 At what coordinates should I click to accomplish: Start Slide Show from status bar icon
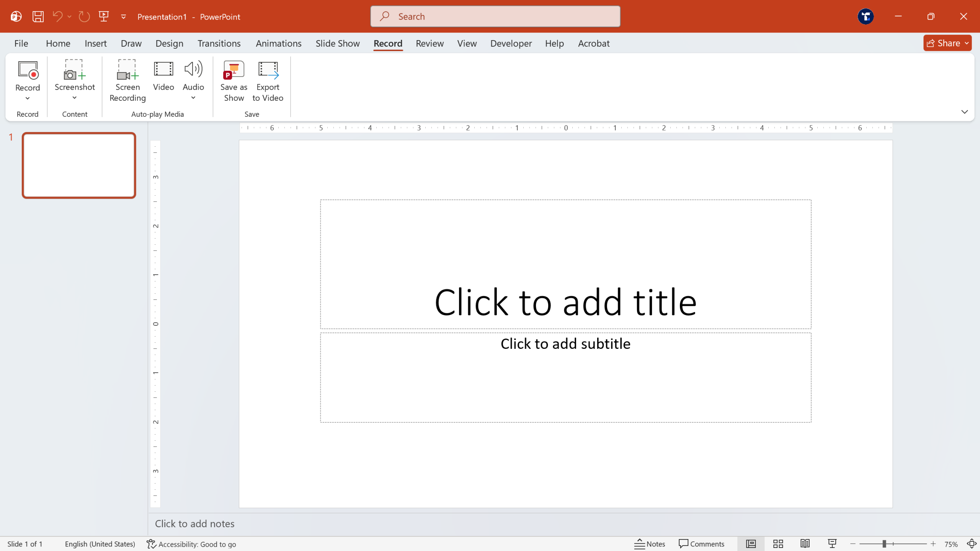pos(832,544)
